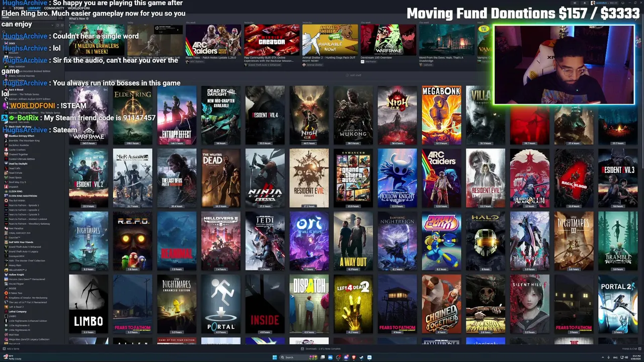
Task: Select the R.E.P.O. game cover
Action: click(133, 241)
